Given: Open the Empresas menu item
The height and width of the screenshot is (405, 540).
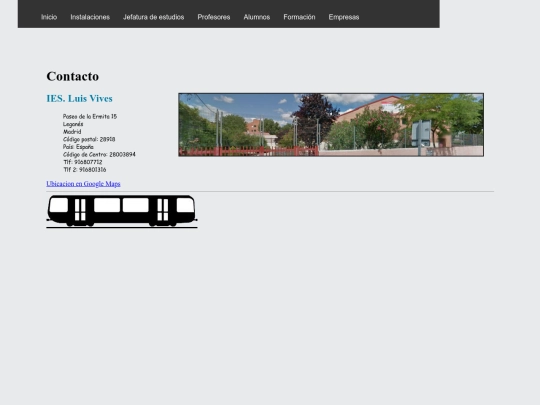Looking at the screenshot, I should pyautogui.click(x=344, y=17).
